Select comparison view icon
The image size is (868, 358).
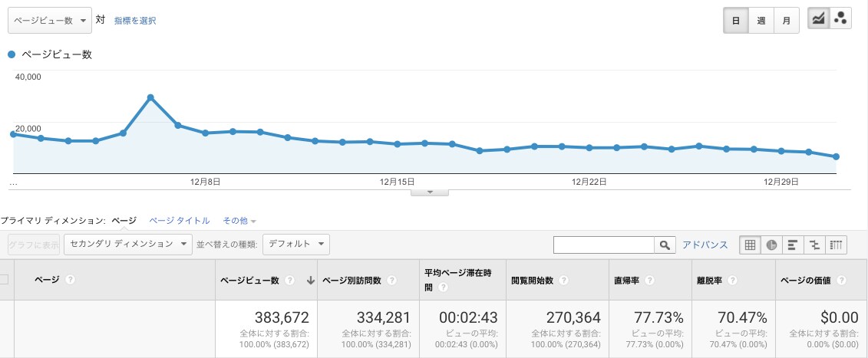[x=814, y=245]
